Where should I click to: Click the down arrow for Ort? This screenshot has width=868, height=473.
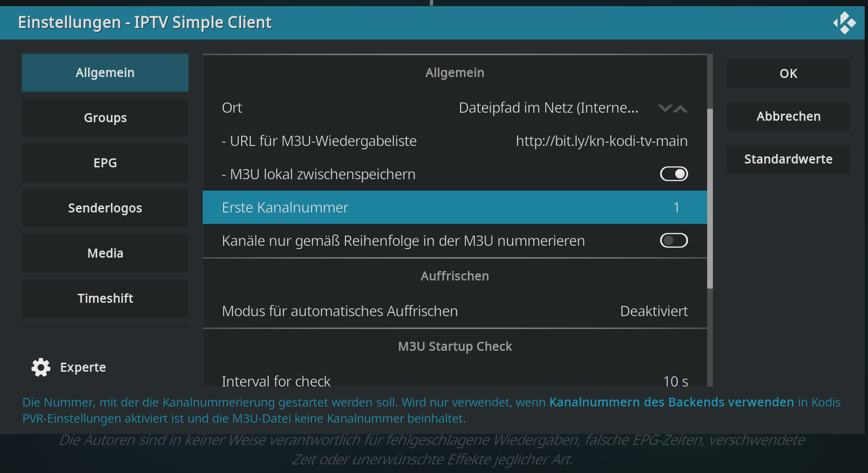pos(665,108)
